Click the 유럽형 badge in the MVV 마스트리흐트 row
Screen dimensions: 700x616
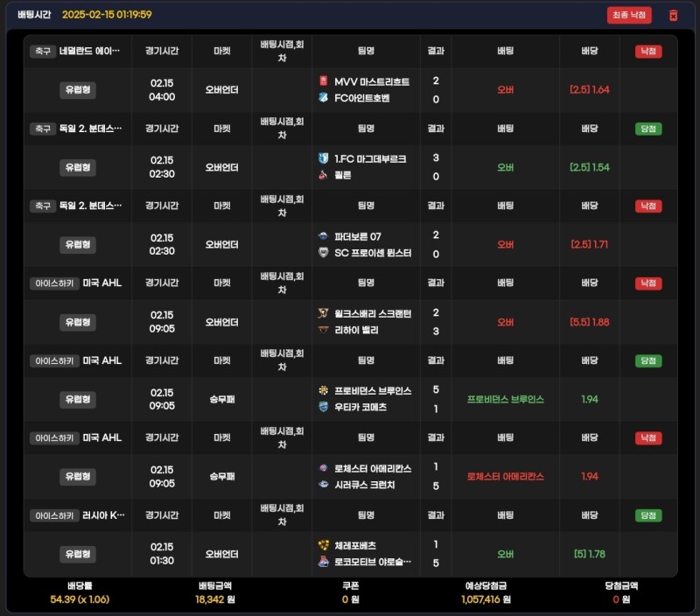pos(78,89)
